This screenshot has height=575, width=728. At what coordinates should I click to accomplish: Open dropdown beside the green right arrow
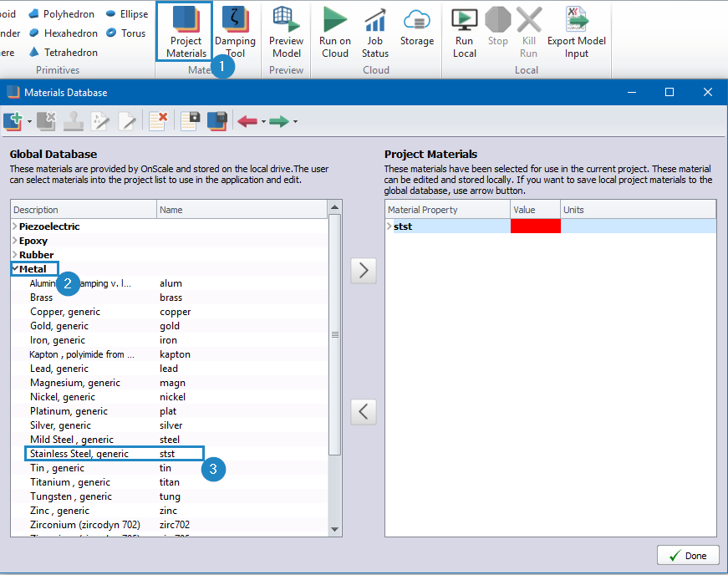295,121
